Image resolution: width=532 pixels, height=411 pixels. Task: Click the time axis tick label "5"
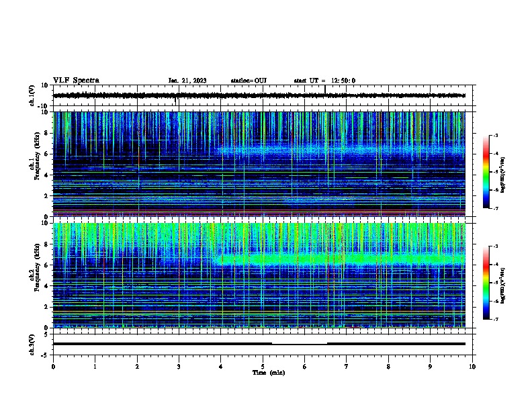[x=263, y=367]
